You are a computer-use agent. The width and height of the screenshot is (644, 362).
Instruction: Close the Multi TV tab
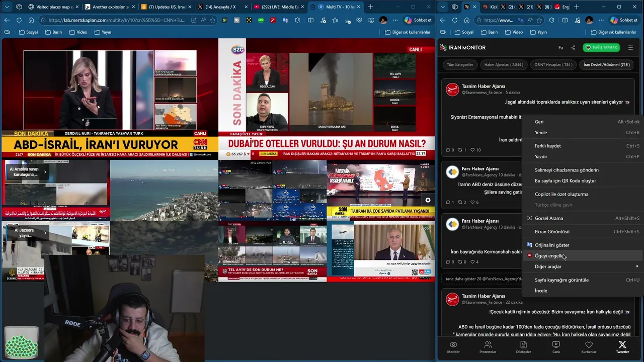tap(359, 7)
